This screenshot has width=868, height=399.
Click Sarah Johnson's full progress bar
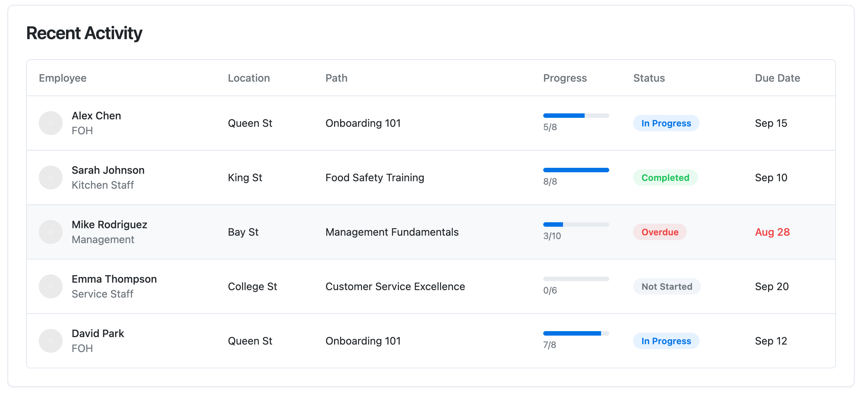point(576,170)
